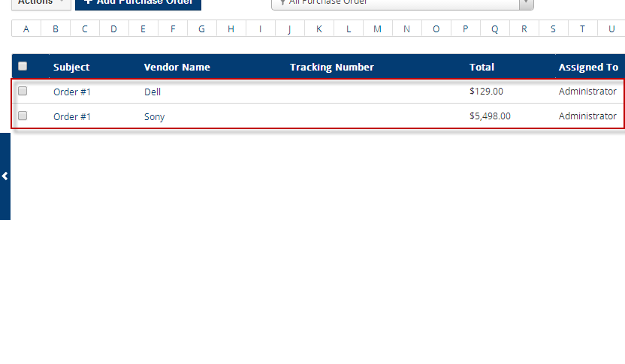The image size is (625, 364).
Task: Filter by letter H
Action: coord(231,29)
